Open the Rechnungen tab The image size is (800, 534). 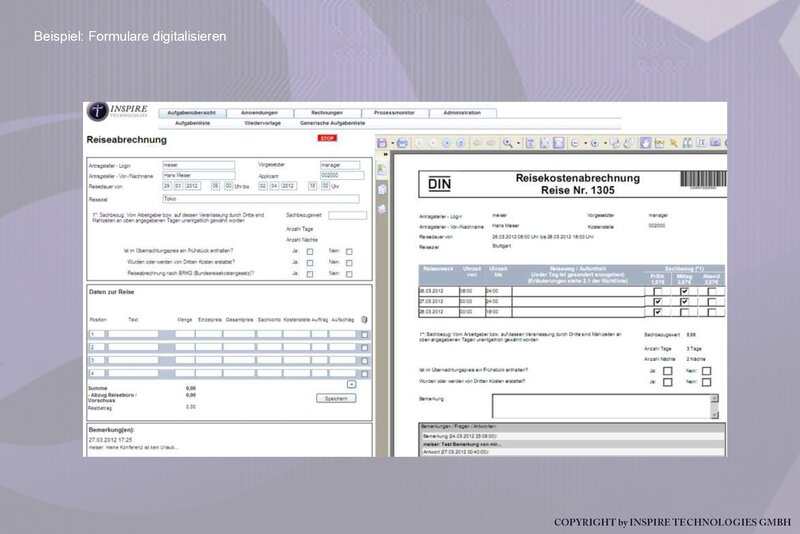[x=327, y=113]
